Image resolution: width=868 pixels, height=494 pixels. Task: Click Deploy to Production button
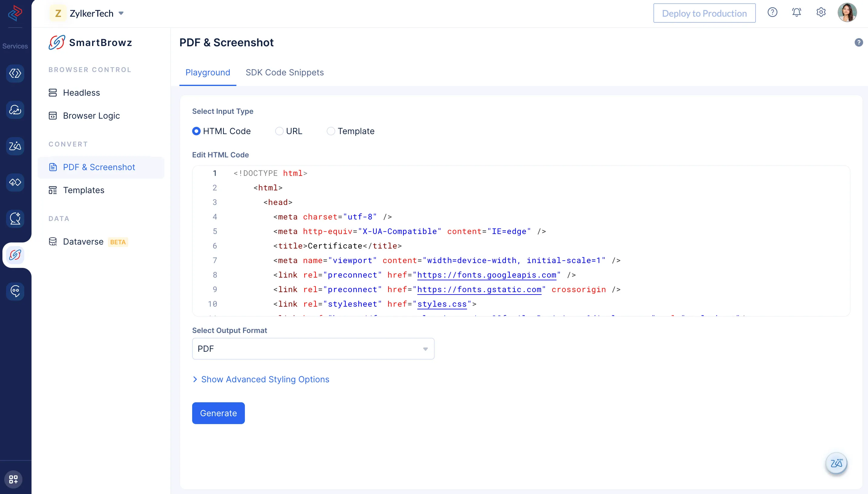[704, 13]
